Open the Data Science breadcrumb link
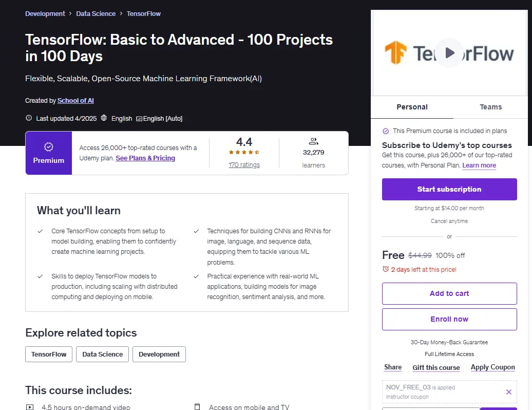 [x=96, y=13]
